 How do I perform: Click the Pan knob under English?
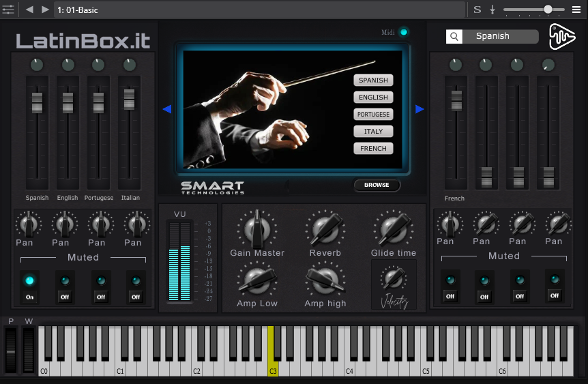65,224
